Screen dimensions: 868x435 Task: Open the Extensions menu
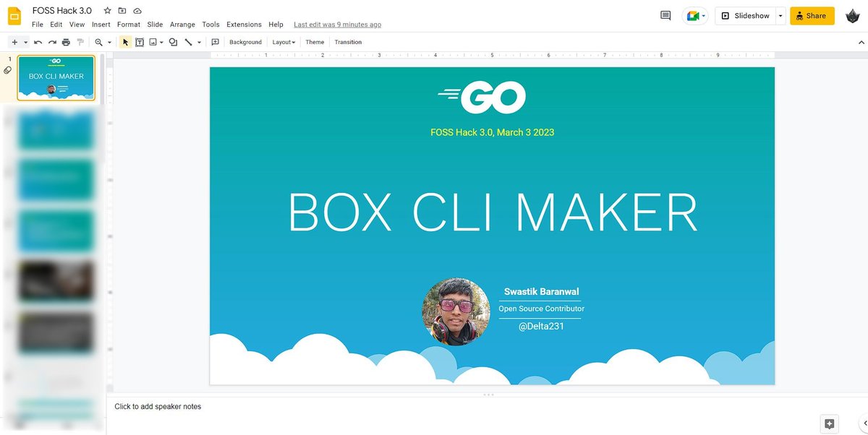tap(244, 25)
